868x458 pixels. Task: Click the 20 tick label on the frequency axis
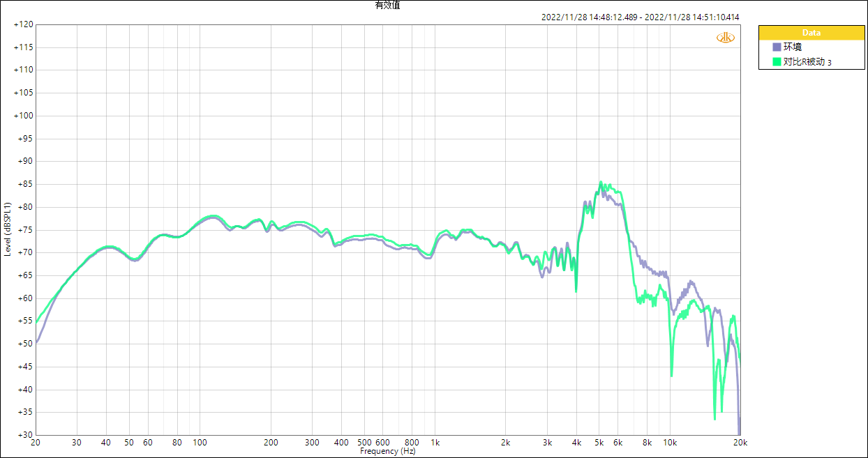(36, 443)
